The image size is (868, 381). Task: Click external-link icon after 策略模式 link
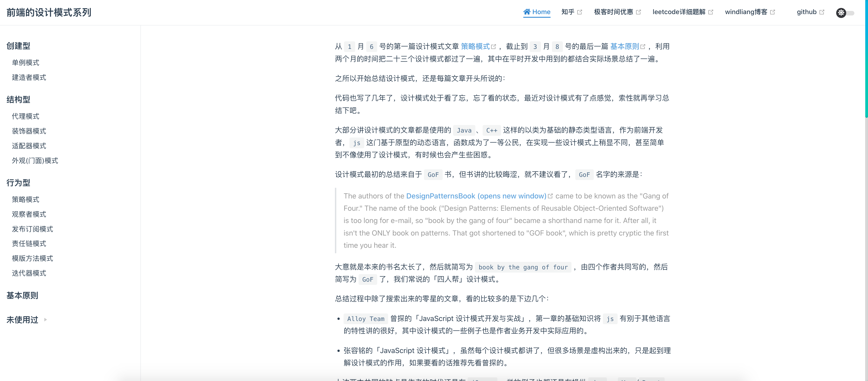pos(494,47)
